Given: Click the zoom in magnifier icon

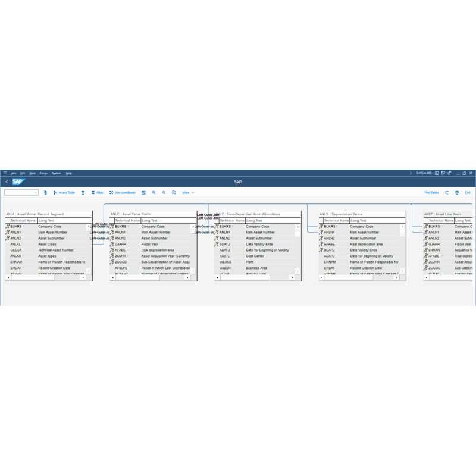Looking at the screenshot, I should (154, 192).
